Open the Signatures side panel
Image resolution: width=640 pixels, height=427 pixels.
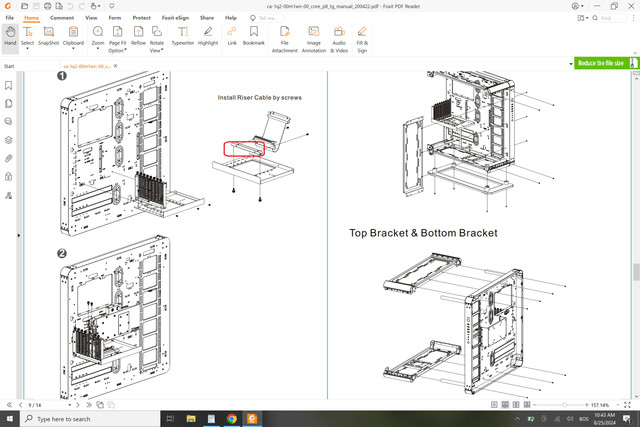point(8,195)
